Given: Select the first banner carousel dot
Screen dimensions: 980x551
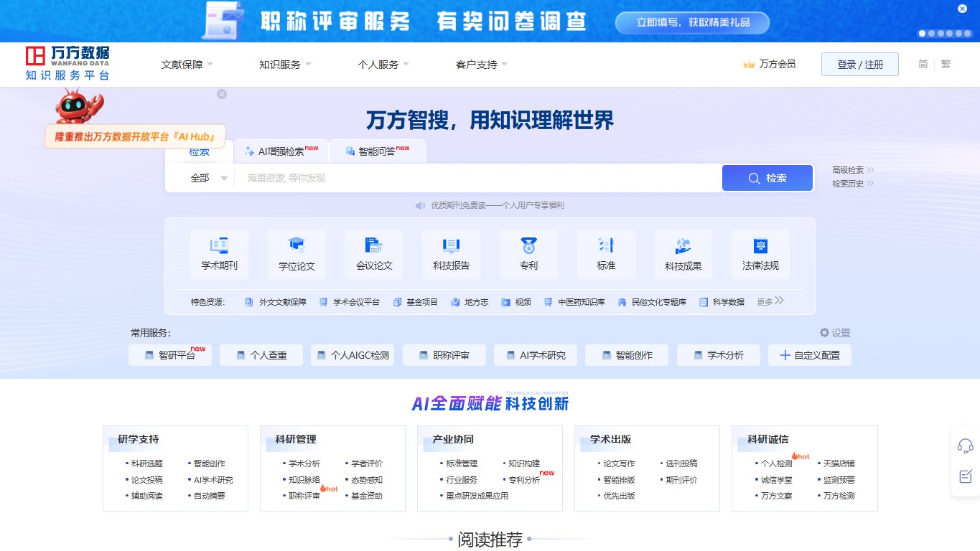Looking at the screenshot, I should tap(923, 33).
